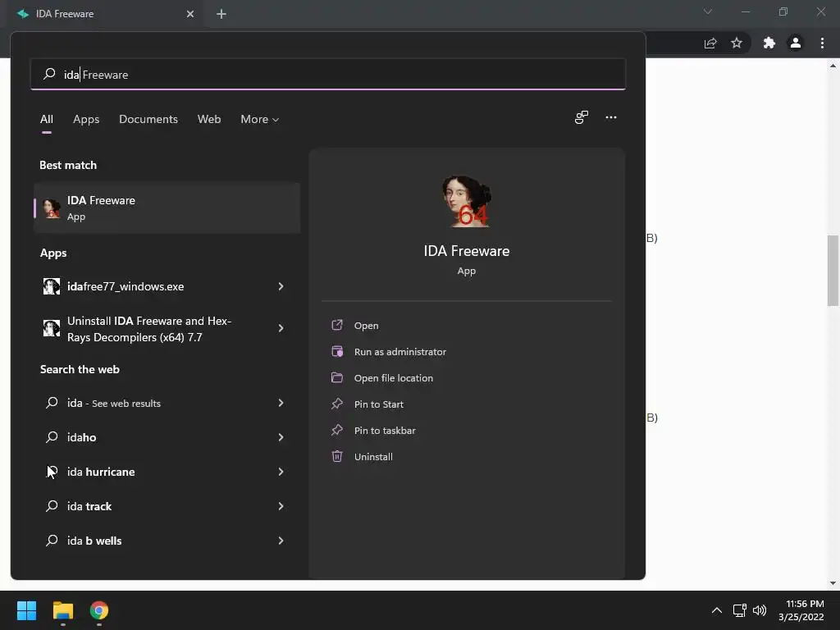Click the page scrollbar down arrow
The image size is (840, 630).
(833, 583)
